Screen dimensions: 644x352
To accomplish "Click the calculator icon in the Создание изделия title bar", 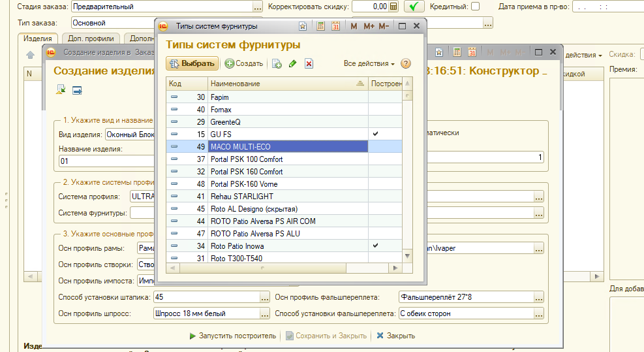I will (x=457, y=52).
